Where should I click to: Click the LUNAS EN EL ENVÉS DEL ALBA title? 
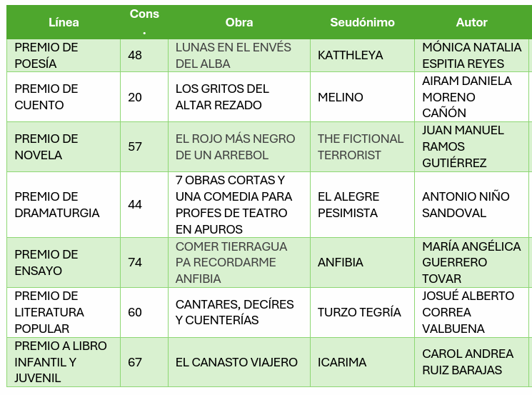pyautogui.click(x=234, y=55)
